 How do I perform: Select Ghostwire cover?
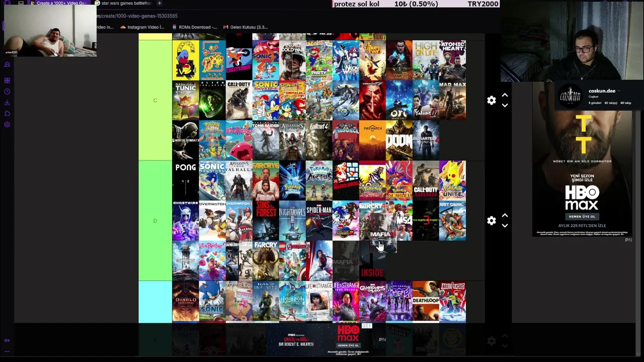point(186,221)
